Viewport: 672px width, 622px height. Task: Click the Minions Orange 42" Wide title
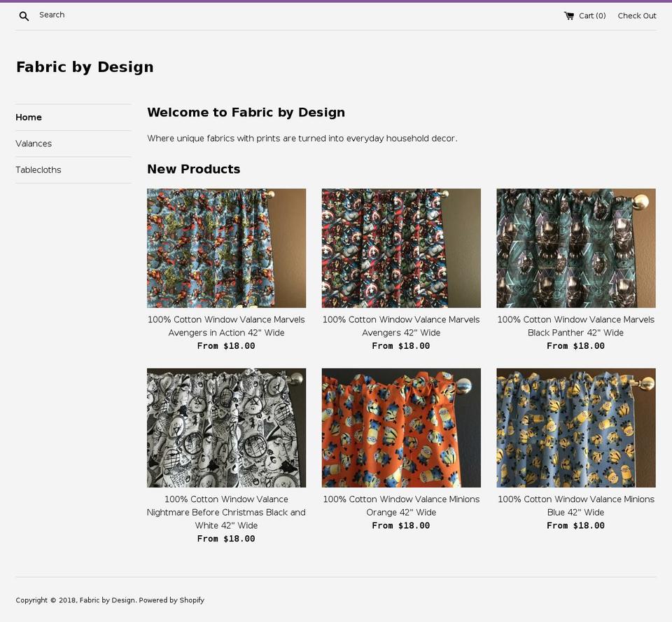tap(401, 506)
